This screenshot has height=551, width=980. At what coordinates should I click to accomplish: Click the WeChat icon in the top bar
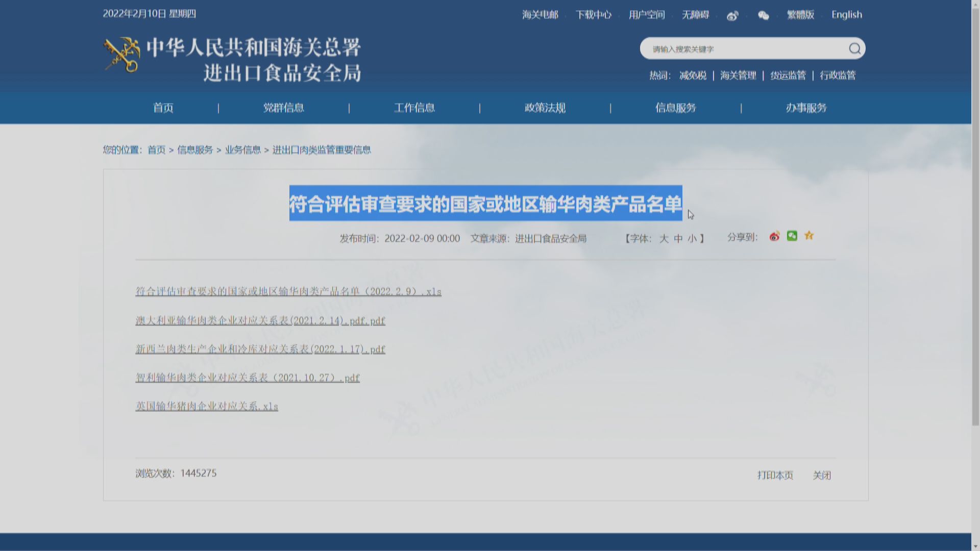[x=763, y=16]
